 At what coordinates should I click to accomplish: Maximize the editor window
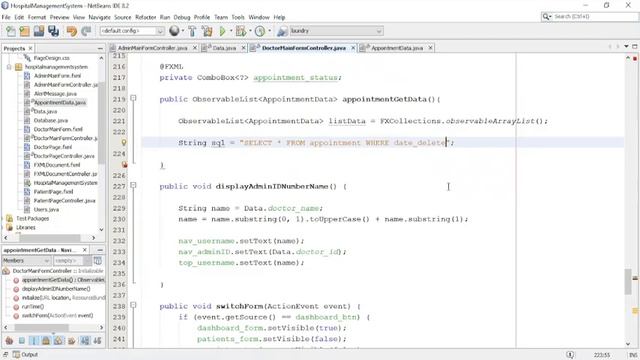point(635,47)
